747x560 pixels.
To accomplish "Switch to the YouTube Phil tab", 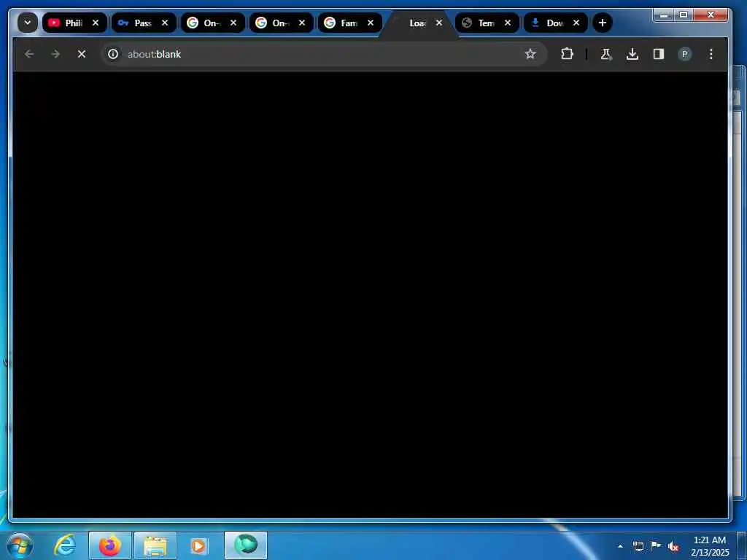I will pyautogui.click(x=74, y=23).
